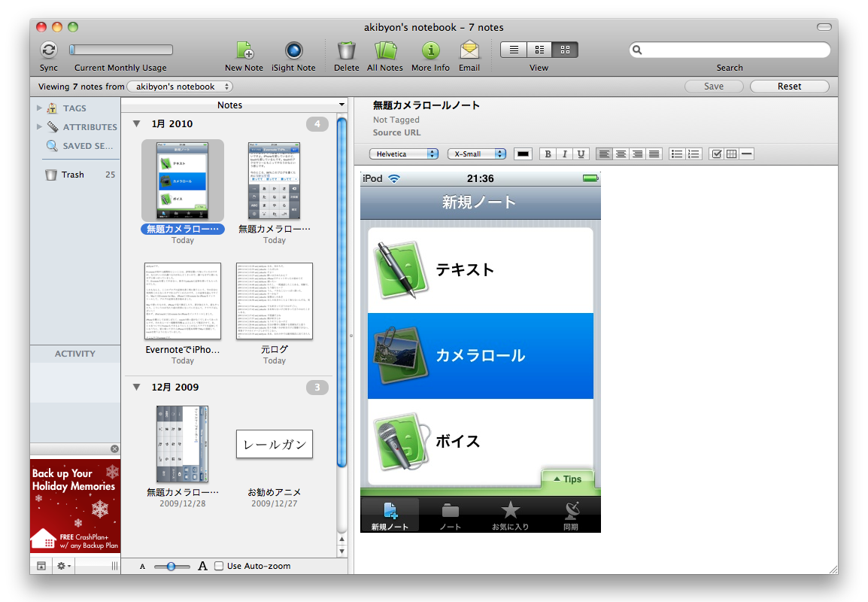
Task: Select the 元ログ note thumbnail
Action: 275,301
